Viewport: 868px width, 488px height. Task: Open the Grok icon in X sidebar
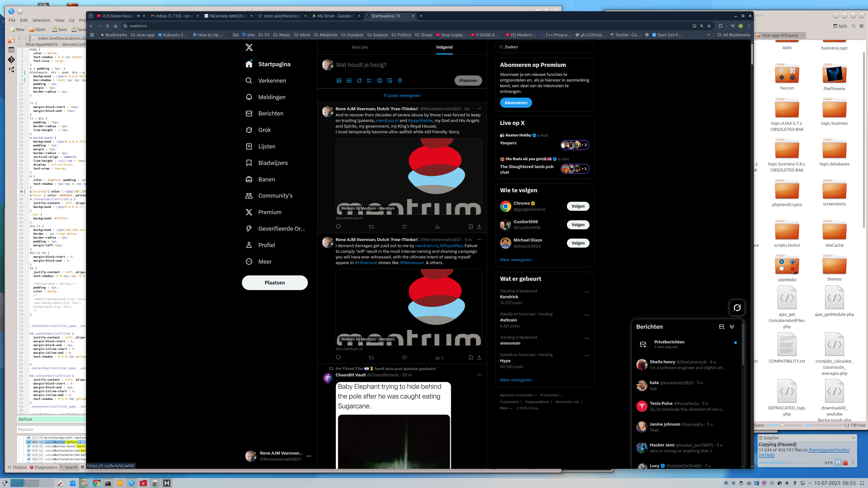pyautogui.click(x=249, y=130)
